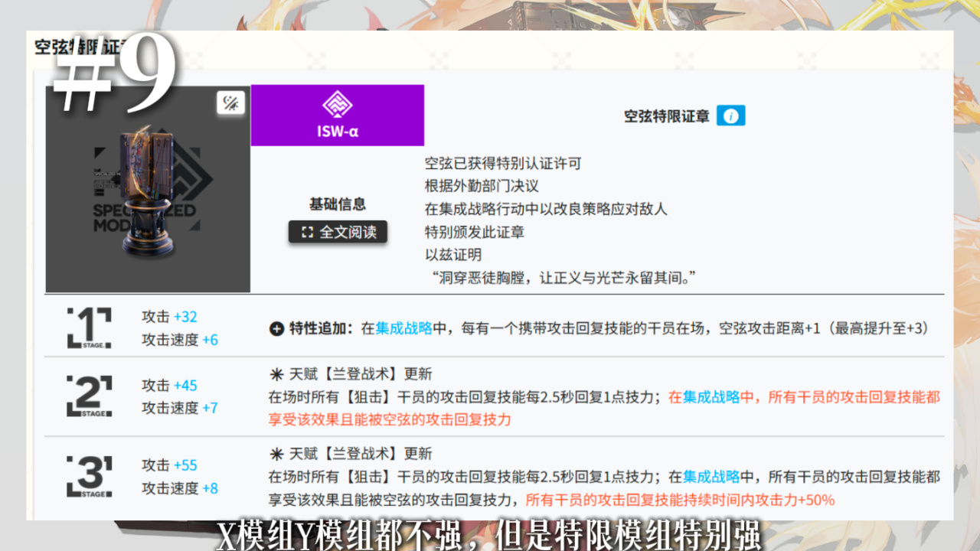Click the 特性追加 label in Stage 1

(x=322, y=328)
